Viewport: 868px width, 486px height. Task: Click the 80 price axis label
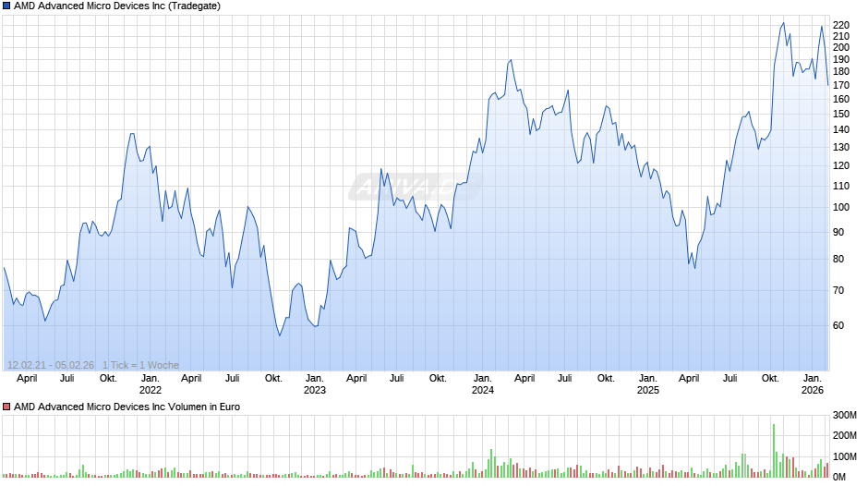[x=838, y=259]
